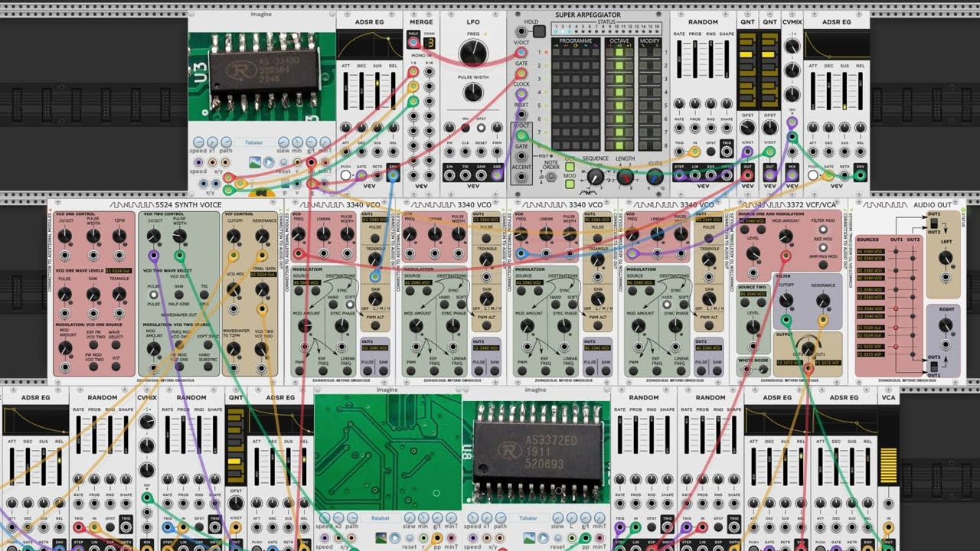Image resolution: width=980 pixels, height=551 pixels.
Task: Toggle first PROGRAMME cell in row 1
Action: pyautogui.click(x=557, y=52)
